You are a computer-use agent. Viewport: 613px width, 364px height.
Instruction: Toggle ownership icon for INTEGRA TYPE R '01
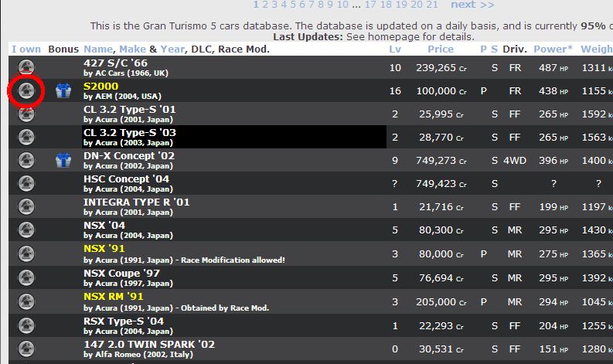click(x=26, y=206)
